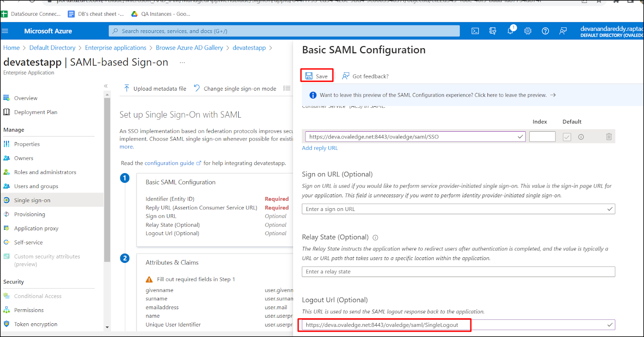The height and width of the screenshot is (337, 644).
Task: Open the Azure portal hamburger menu
Action: tap(5, 31)
